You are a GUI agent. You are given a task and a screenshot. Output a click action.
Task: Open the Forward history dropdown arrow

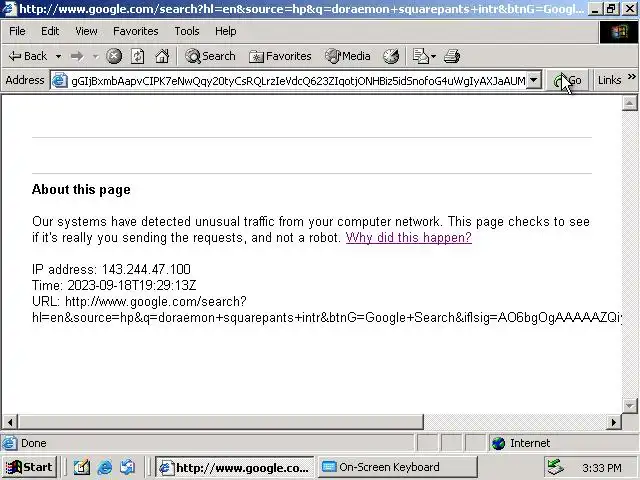click(96, 56)
